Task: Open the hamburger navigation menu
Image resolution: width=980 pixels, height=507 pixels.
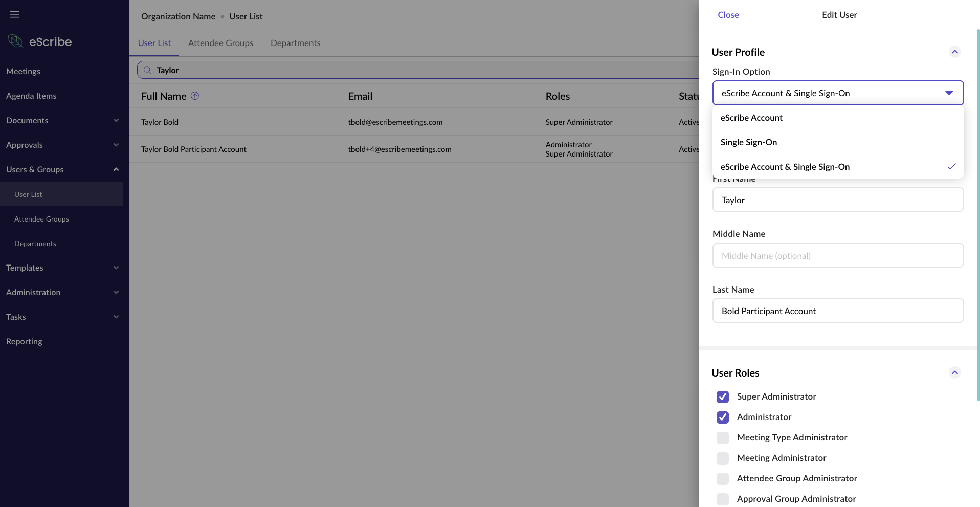Action: (x=15, y=14)
